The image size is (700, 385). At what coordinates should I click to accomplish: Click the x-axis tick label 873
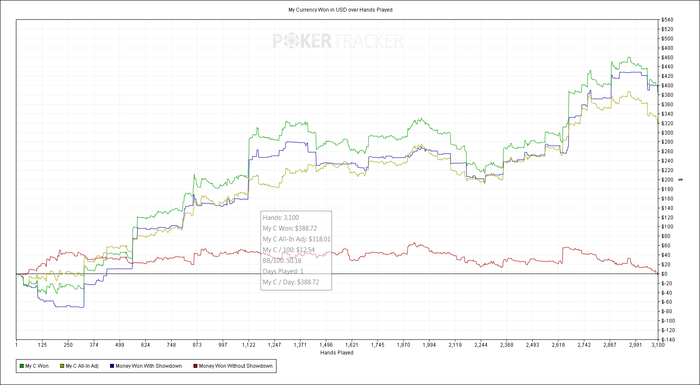pyautogui.click(x=197, y=345)
